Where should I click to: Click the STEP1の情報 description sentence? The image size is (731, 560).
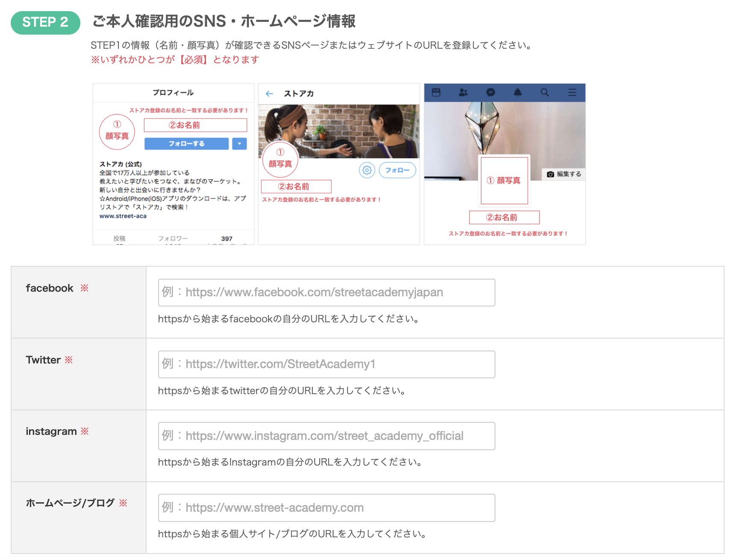click(312, 45)
